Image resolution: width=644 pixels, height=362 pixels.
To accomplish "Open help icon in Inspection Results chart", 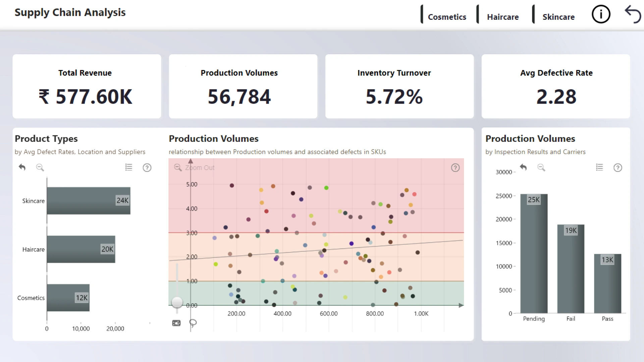I will tap(618, 168).
